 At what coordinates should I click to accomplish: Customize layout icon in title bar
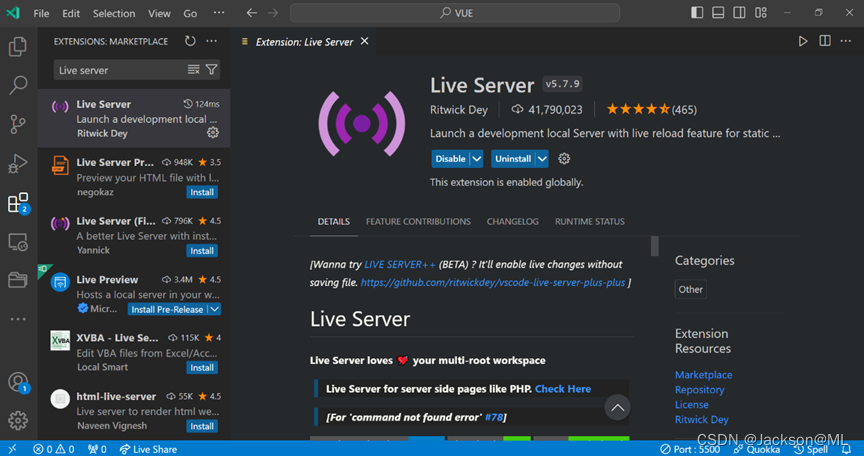tap(761, 13)
